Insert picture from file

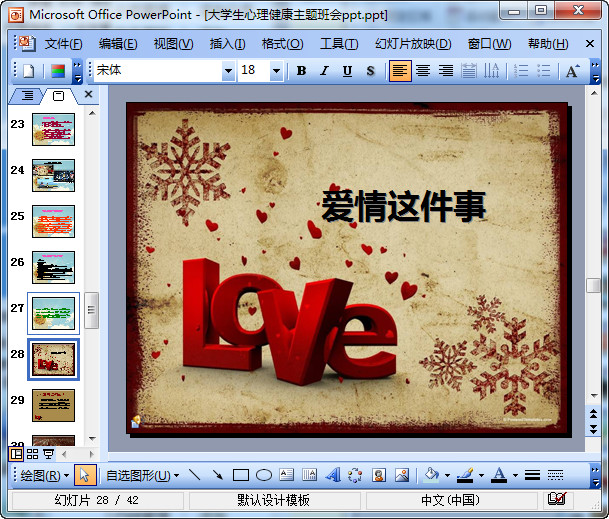coord(402,475)
